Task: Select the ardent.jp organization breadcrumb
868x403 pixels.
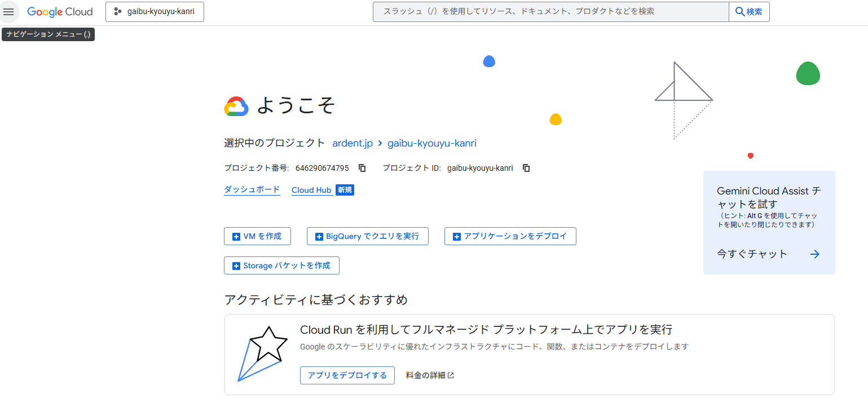Action: [353, 143]
